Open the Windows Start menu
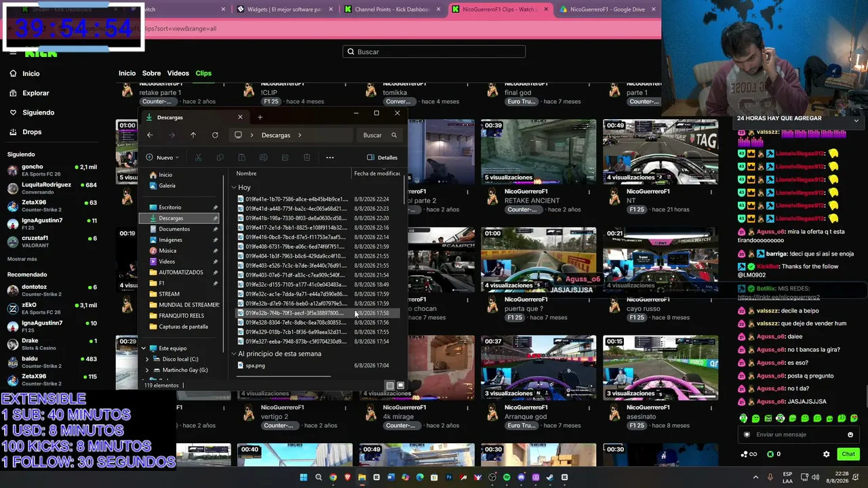 (x=304, y=477)
